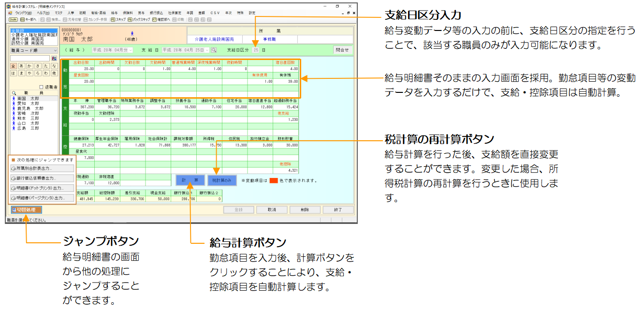Select the 全 kana filter button

click(14, 66)
